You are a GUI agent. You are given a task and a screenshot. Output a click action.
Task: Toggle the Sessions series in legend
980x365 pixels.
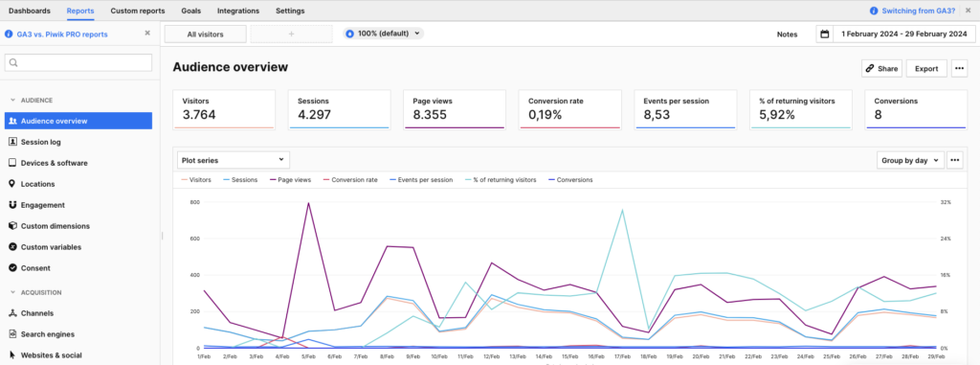240,180
